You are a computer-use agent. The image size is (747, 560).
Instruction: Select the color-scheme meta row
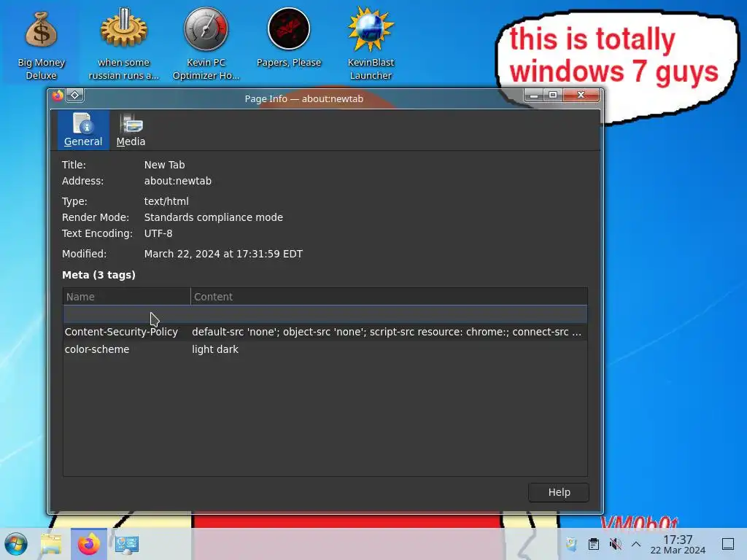pos(325,349)
